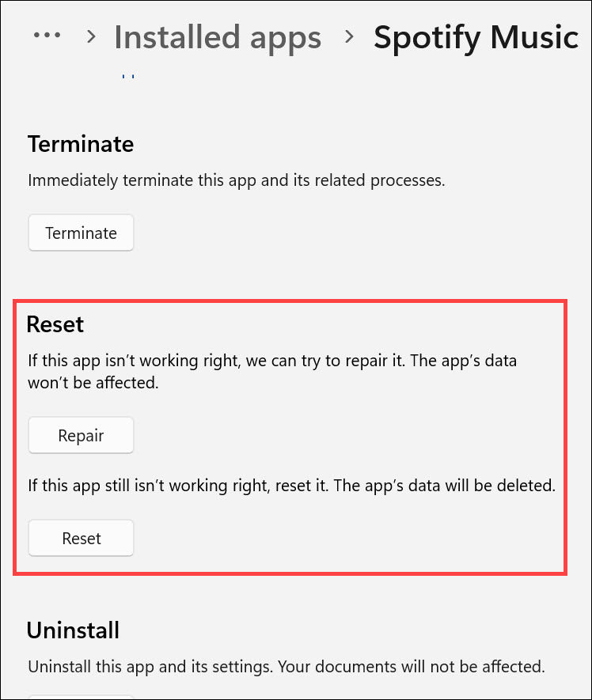Click 'Uninstall this app and its settings' text

(150, 667)
